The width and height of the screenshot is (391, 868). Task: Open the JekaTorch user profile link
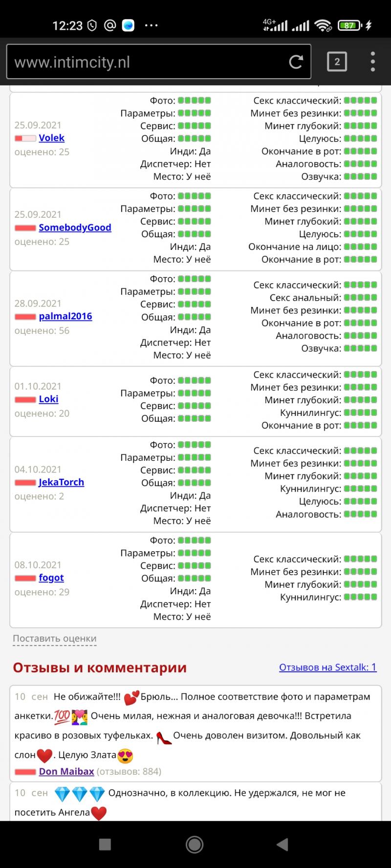(x=62, y=482)
